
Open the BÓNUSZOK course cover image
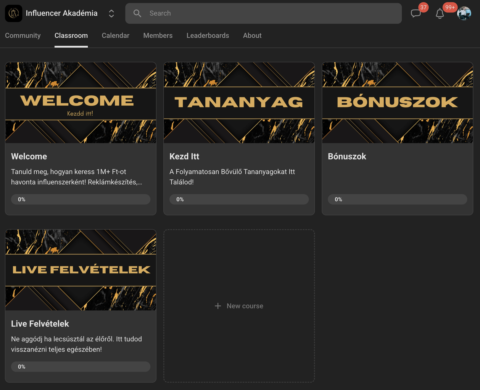[x=397, y=103]
